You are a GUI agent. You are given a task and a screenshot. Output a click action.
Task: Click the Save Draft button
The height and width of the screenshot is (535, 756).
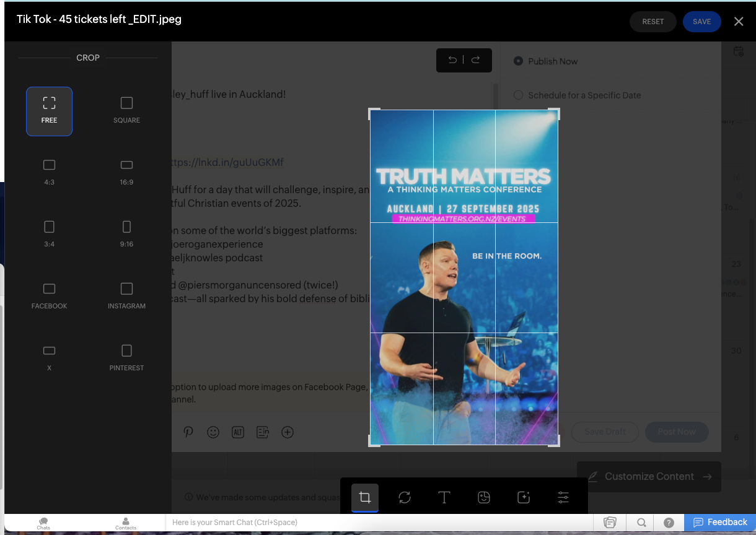[605, 432]
